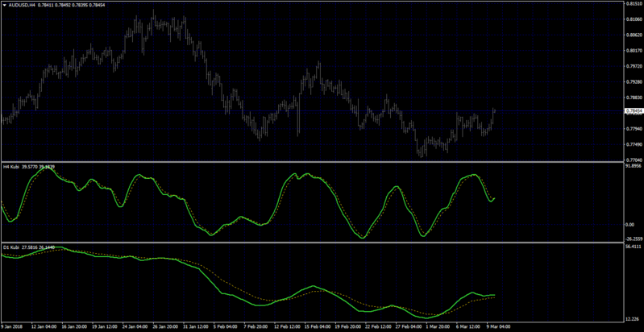The image size is (644, 332).
Task: Click the 0.79280 price scale label
Action: 633,82
